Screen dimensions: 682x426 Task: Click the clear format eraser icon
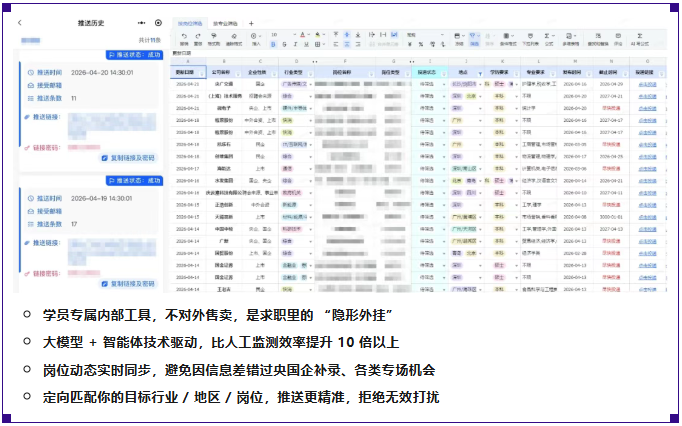tap(234, 36)
